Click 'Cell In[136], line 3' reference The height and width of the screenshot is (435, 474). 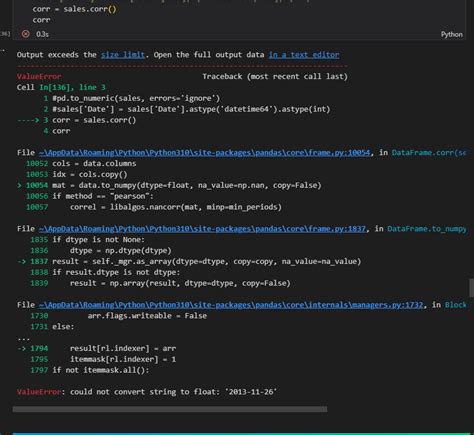pos(61,87)
